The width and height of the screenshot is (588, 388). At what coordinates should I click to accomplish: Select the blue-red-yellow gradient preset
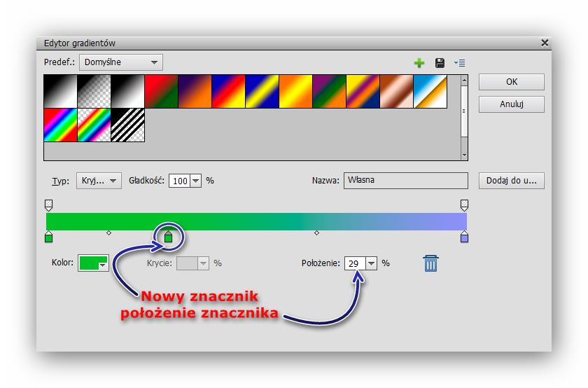pyautogui.click(x=228, y=92)
